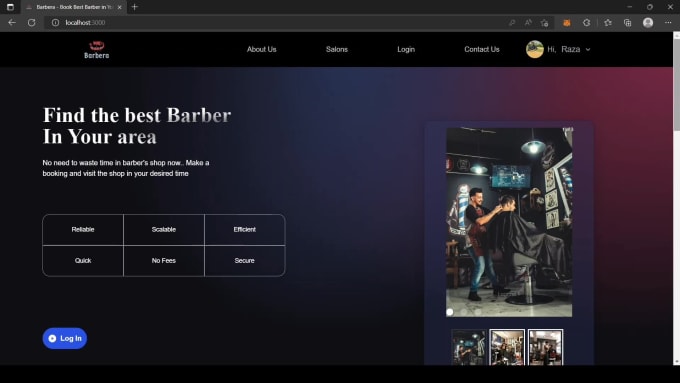Image resolution: width=680 pixels, height=383 pixels.
Task: Click the Contact Us nav link
Action: point(482,49)
